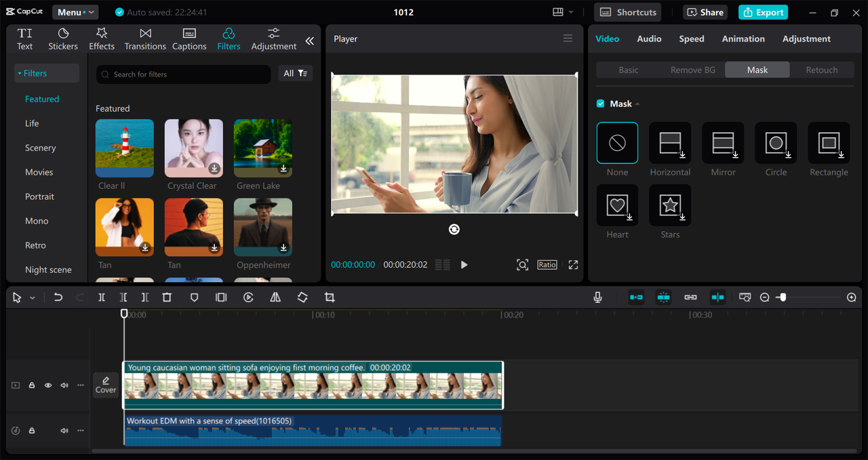Toggle visibility eye on video track

(x=48, y=385)
